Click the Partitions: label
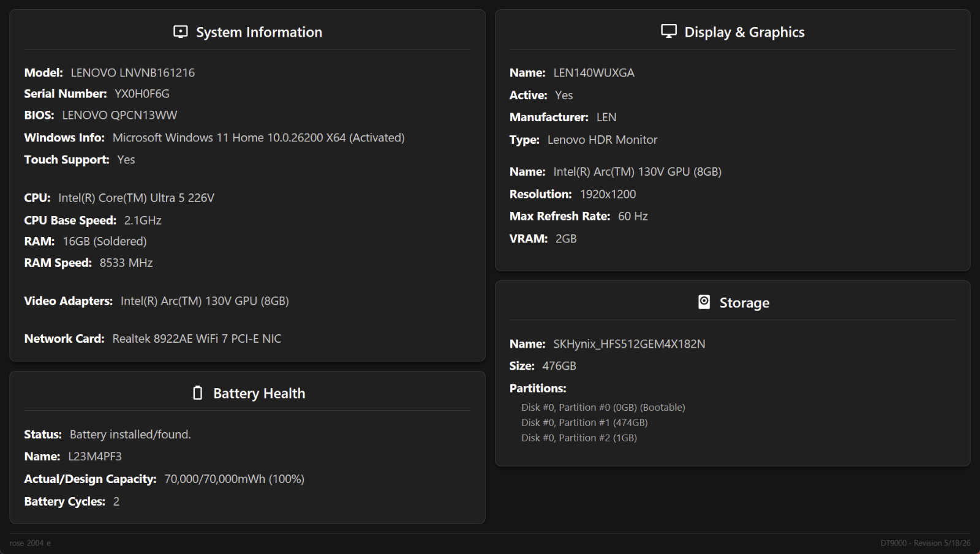The image size is (980, 554). click(538, 388)
